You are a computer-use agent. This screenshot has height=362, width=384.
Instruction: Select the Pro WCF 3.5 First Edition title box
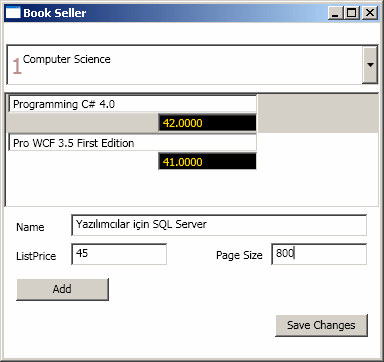pos(133,143)
